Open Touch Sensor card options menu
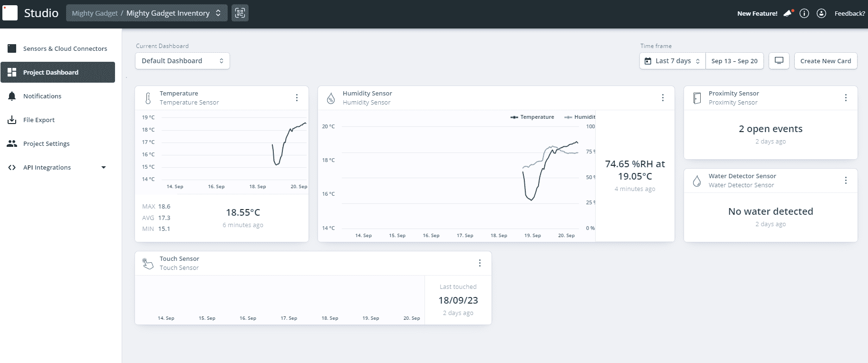 click(480, 263)
